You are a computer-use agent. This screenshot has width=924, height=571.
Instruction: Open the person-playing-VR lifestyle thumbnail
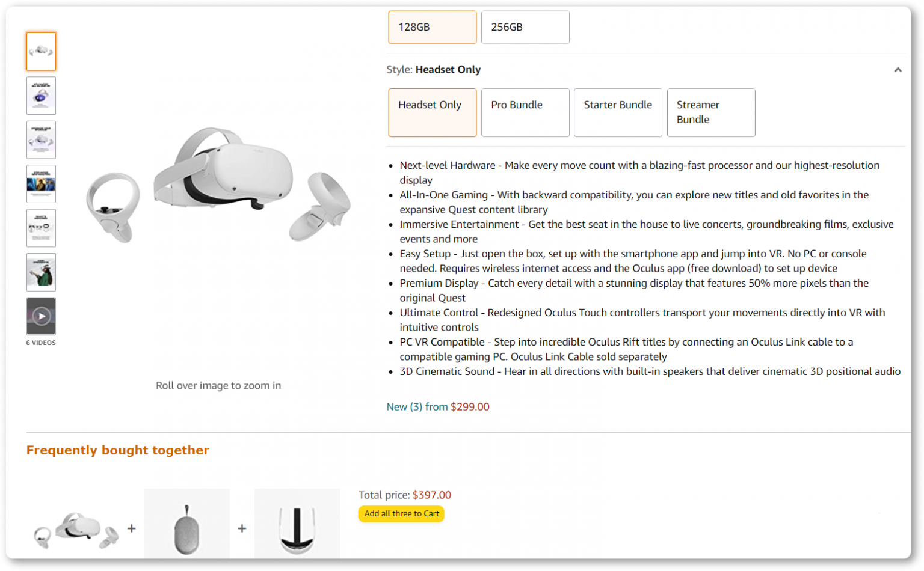click(41, 272)
